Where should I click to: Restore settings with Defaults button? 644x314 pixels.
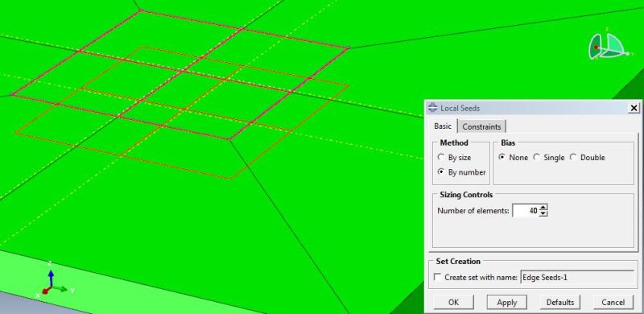[559, 302]
